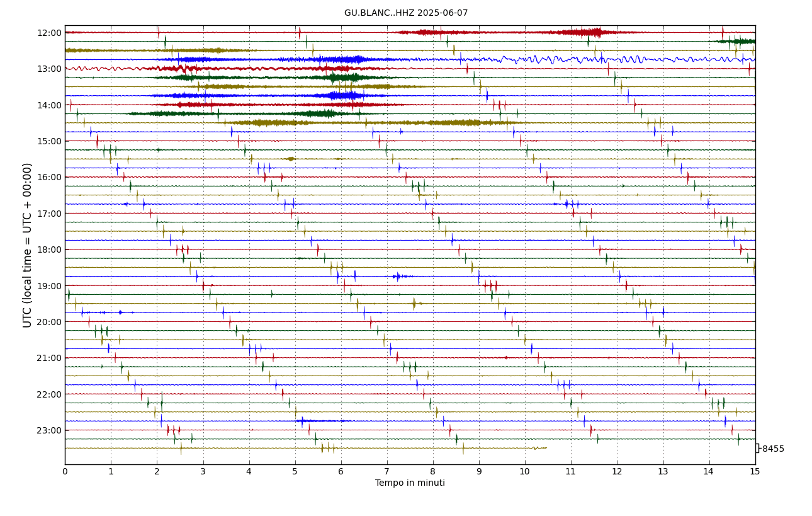Click the 20:00 time label
The height and width of the screenshot is (516, 812).
[50, 322]
